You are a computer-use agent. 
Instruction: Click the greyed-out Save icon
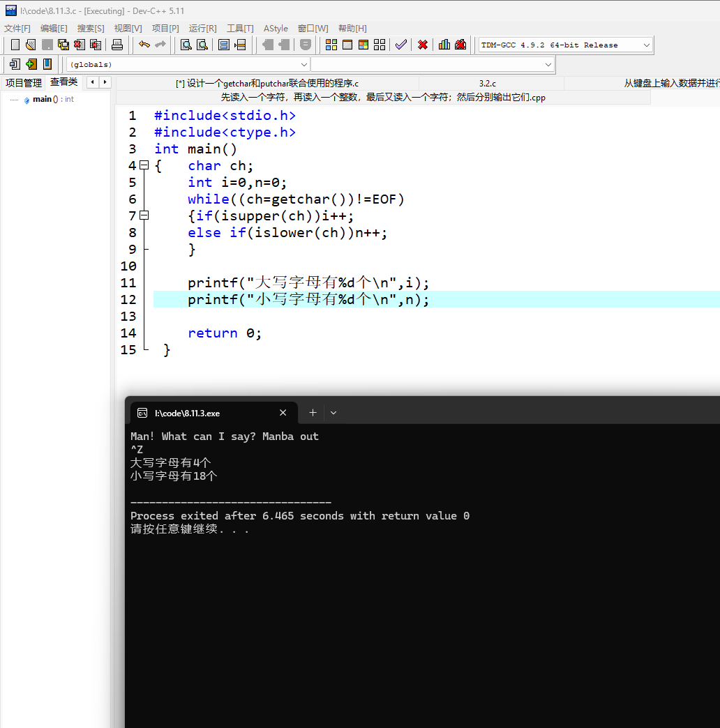47,45
